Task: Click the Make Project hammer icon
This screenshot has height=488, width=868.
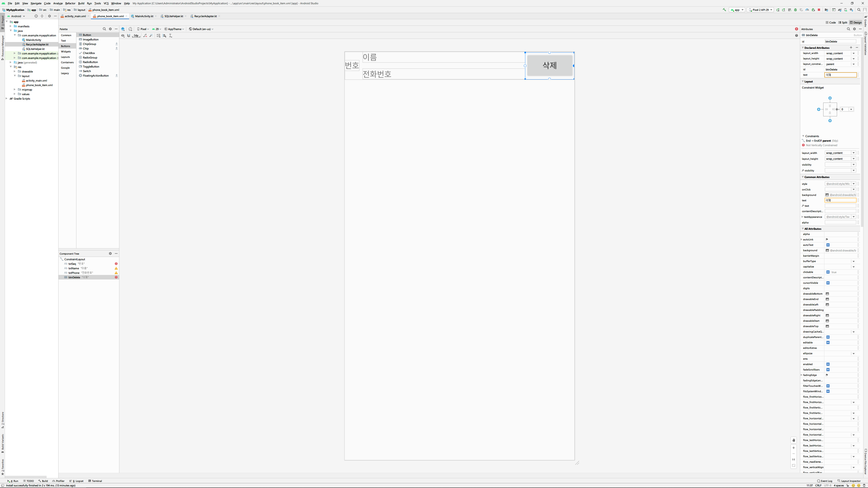Action: (724, 10)
